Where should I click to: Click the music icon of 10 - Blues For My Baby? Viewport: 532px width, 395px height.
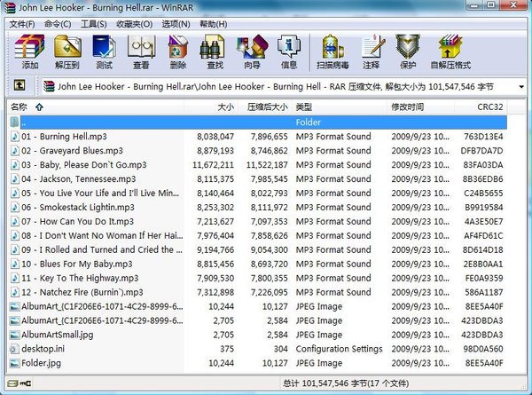14,264
